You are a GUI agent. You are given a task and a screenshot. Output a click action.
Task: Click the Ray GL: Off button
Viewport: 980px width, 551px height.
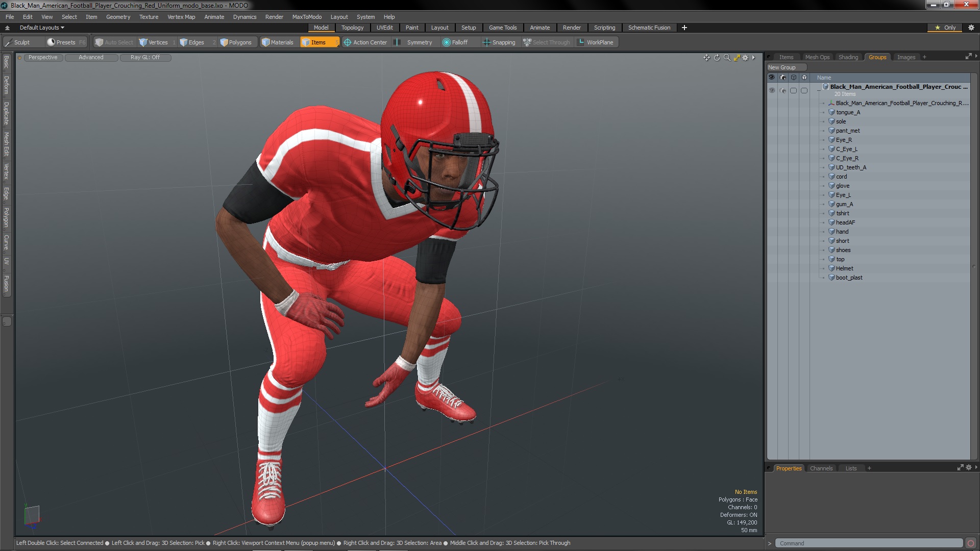(x=145, y=58)
